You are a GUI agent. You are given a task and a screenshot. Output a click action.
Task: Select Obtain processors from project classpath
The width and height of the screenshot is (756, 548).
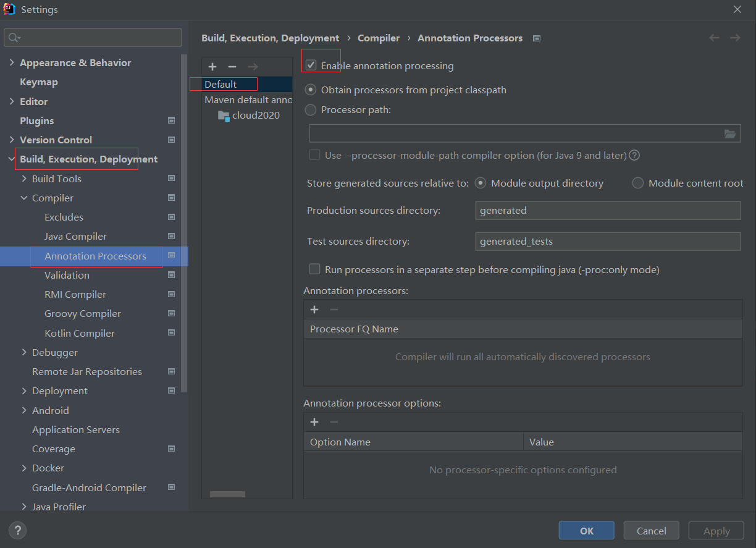311,90
